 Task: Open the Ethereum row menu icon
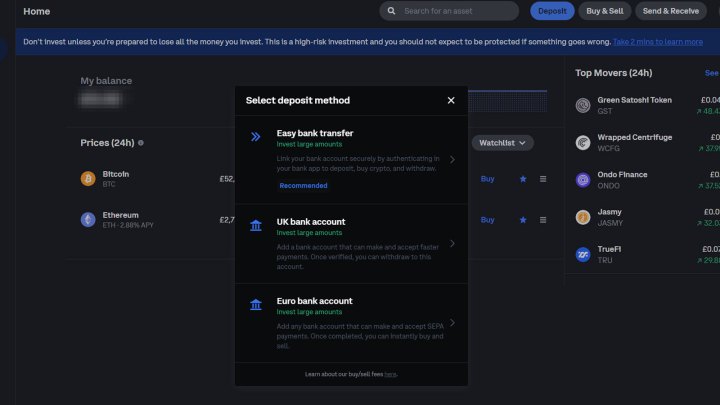[x=543, y=220]
